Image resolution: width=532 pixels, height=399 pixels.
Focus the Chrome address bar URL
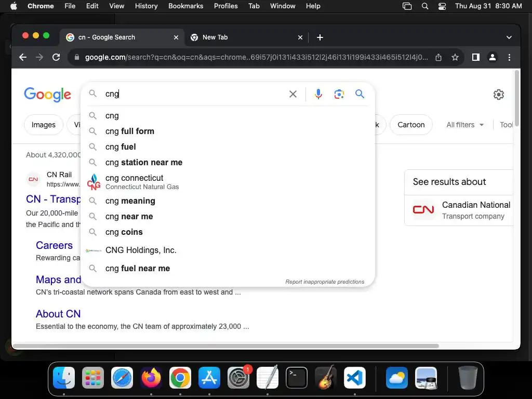pyautogui.click(x=256, y=57)
